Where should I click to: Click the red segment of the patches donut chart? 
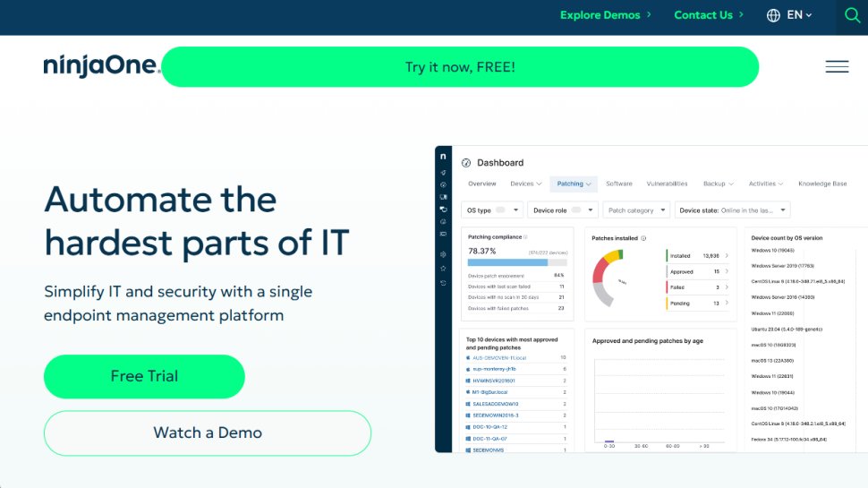(x=599, y=270)
